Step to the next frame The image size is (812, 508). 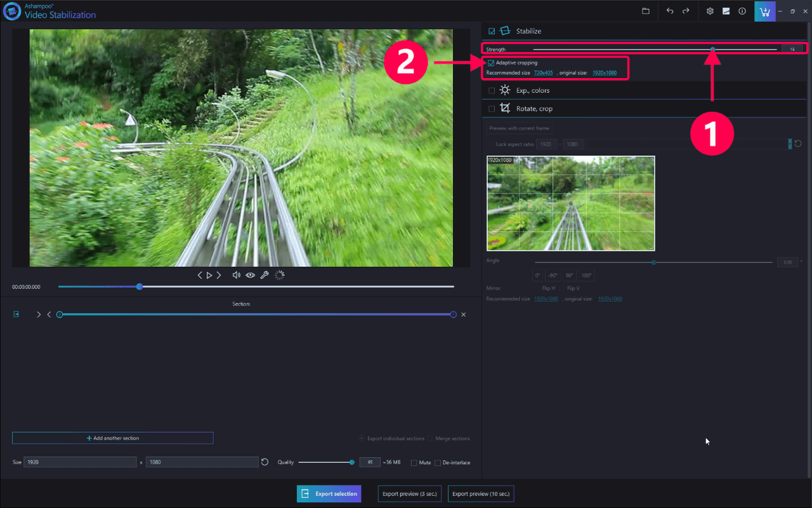[x=219, y=276]
